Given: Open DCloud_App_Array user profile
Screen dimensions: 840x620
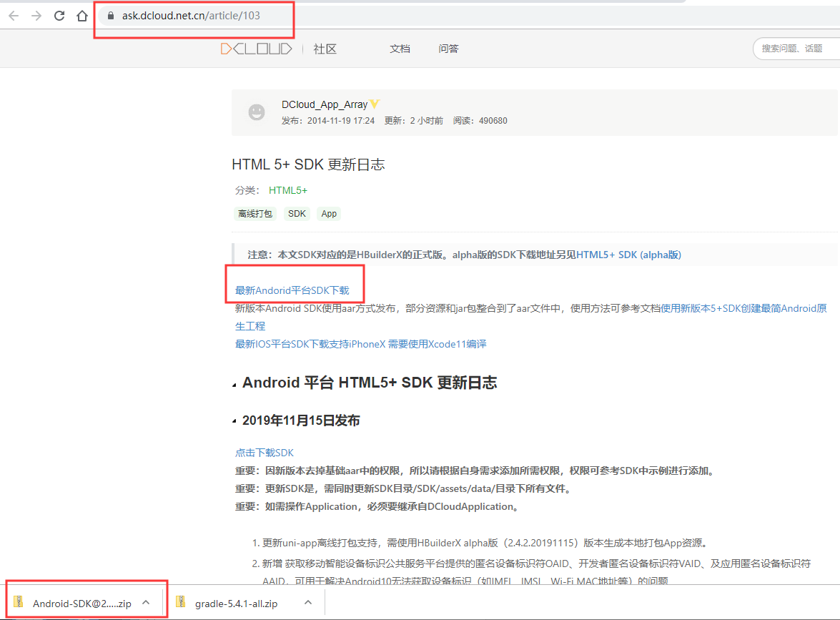Looking at the screenshot, I should tap(325, 104).
